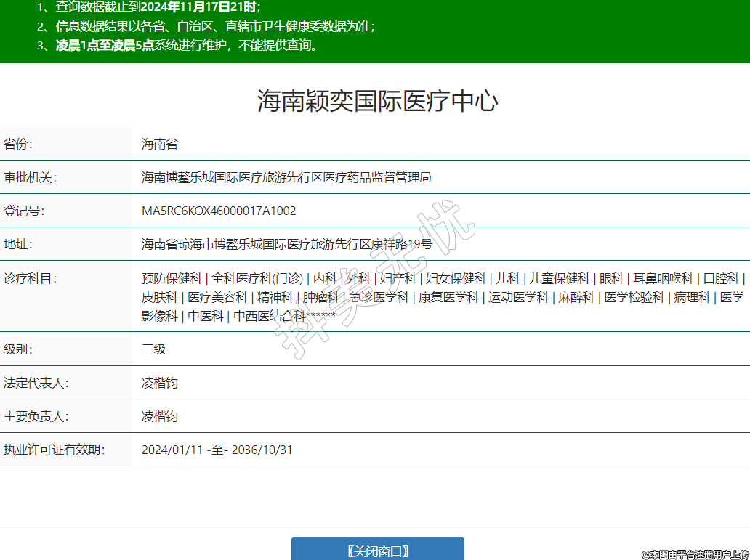This screenshot has height=560, width=750.
Task: Select the address ending in 康祥路19号
Action: [x=286, y=245]
